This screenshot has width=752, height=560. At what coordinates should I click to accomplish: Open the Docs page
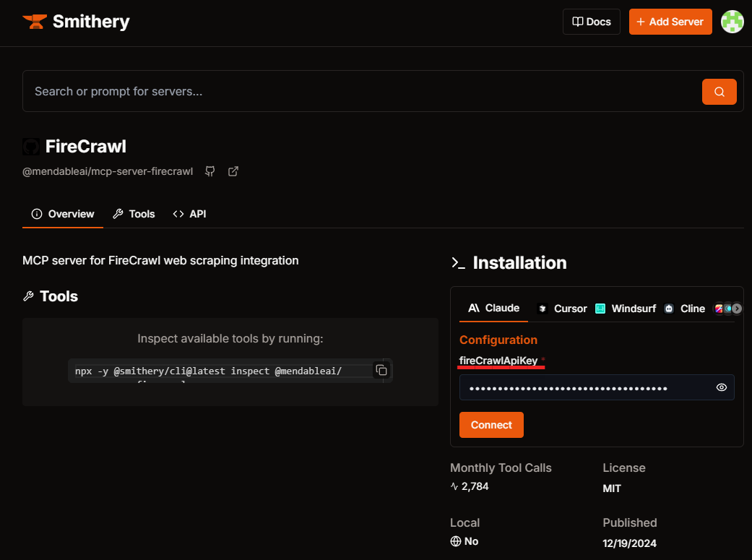(592, 22)
